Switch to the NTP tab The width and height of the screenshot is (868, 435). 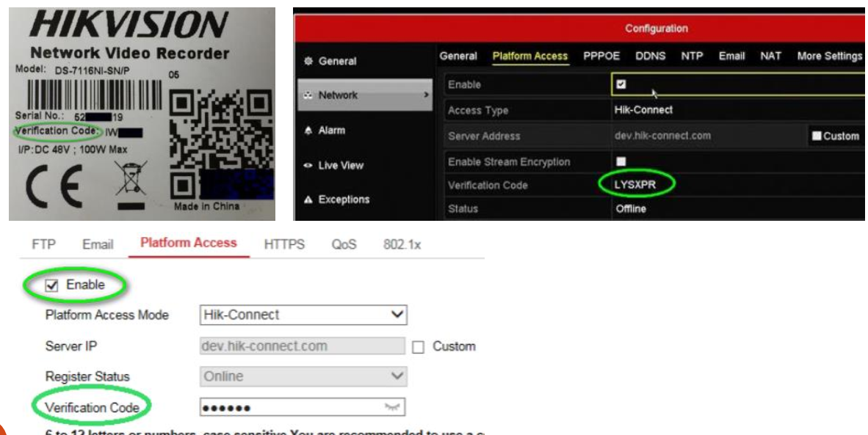(692, 56)
